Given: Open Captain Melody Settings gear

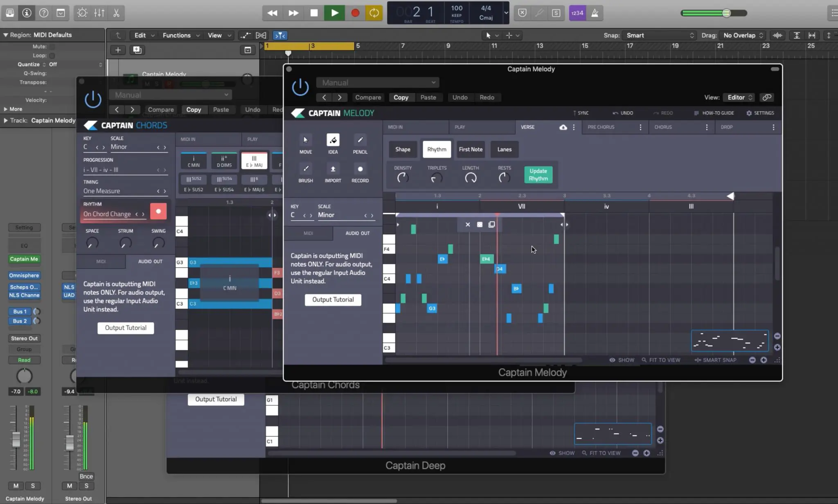Looking at the screenshot, I should point(749,113).
